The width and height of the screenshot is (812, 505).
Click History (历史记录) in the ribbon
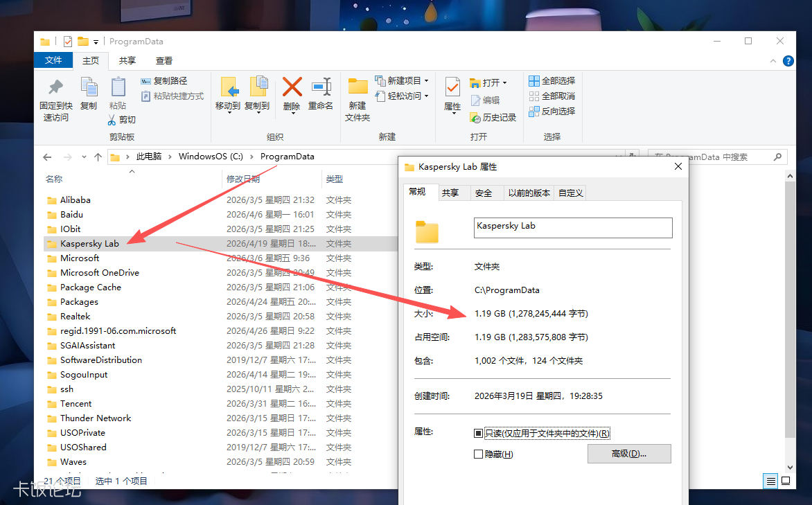(493, 118)
